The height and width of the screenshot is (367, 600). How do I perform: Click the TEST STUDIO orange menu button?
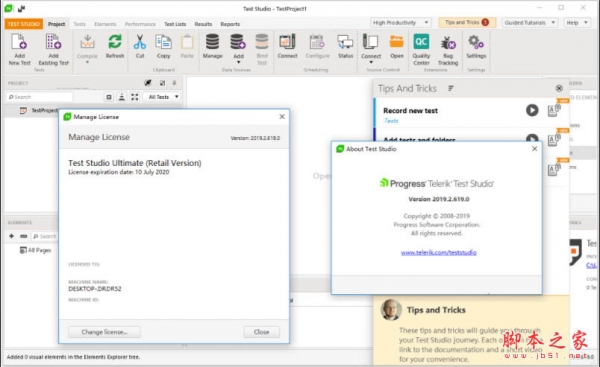pos(24,24)
